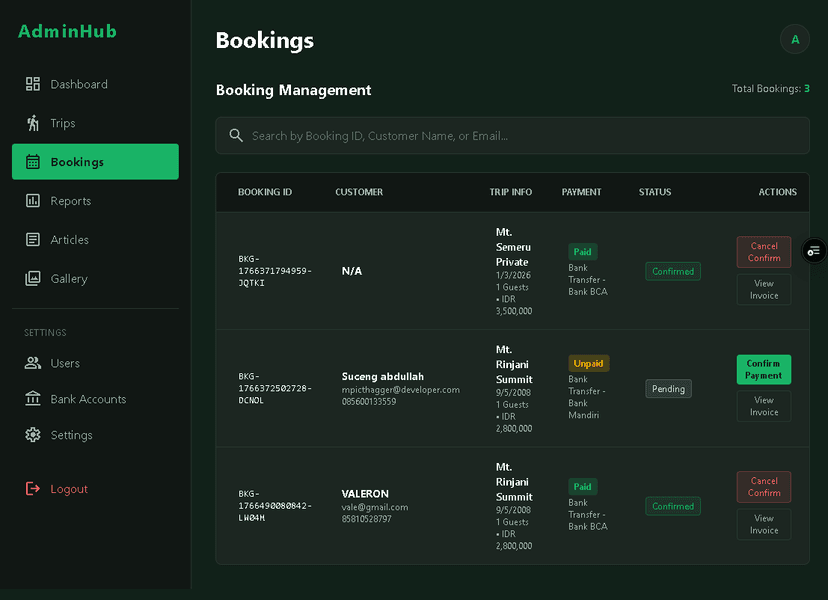Click the Gallery image icon
The height and width of the screenshot is (600, 828).
(33, 279)
